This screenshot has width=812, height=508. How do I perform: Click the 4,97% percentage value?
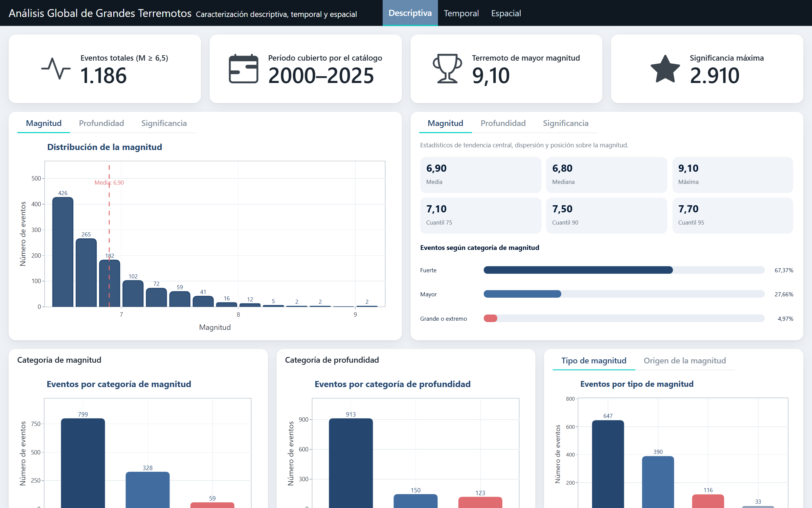click(x=785, y=319)
